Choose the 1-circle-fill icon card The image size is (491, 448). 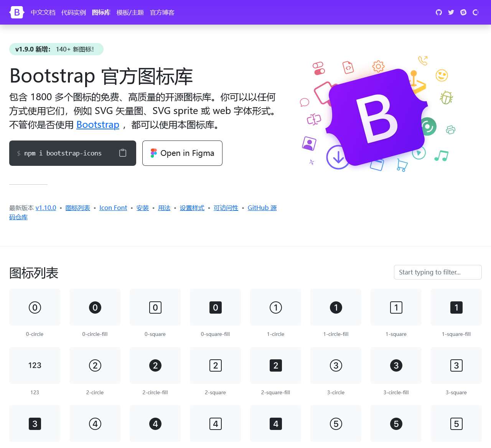336,314
